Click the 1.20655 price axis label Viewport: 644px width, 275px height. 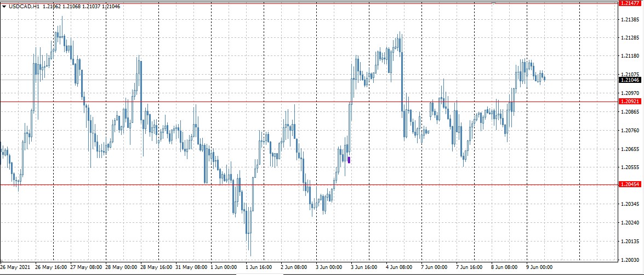tap(630, 149)
